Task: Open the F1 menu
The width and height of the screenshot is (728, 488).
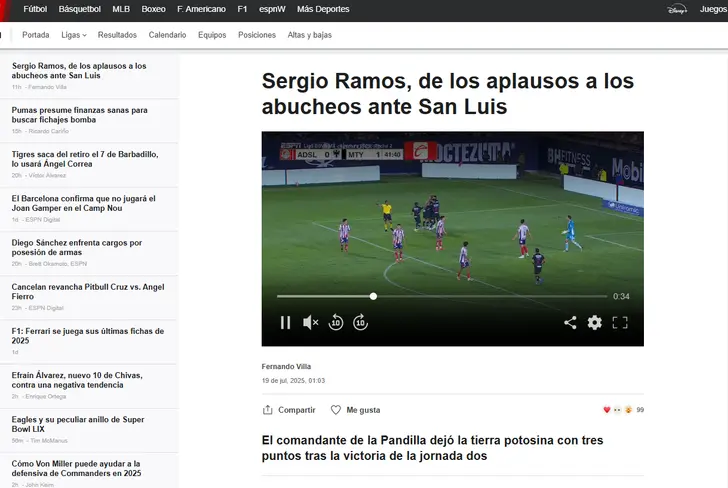Action: tap(242, 9)
